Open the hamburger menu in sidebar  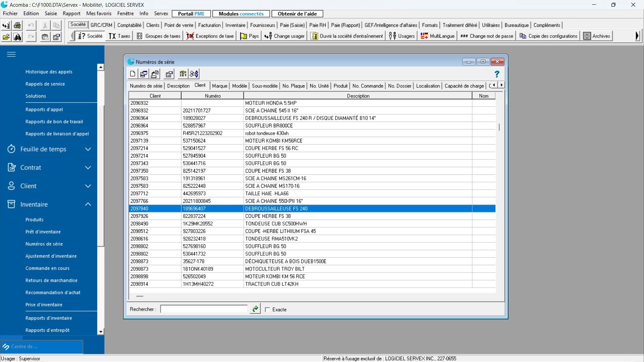coord(11,54)
